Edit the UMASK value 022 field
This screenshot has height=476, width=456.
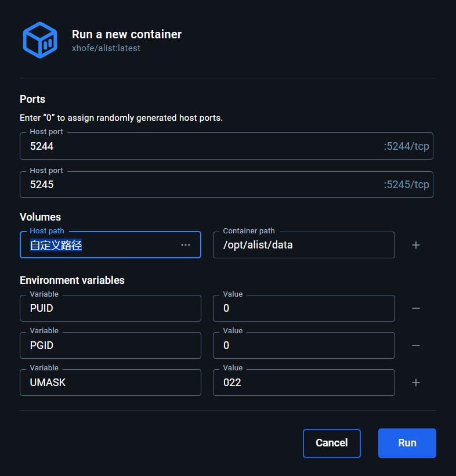pos(303,383)
